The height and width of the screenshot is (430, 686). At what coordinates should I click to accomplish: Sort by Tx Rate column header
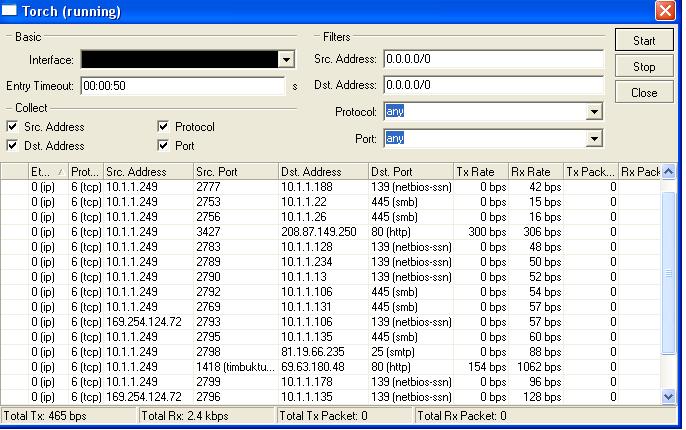click(481, 172)
